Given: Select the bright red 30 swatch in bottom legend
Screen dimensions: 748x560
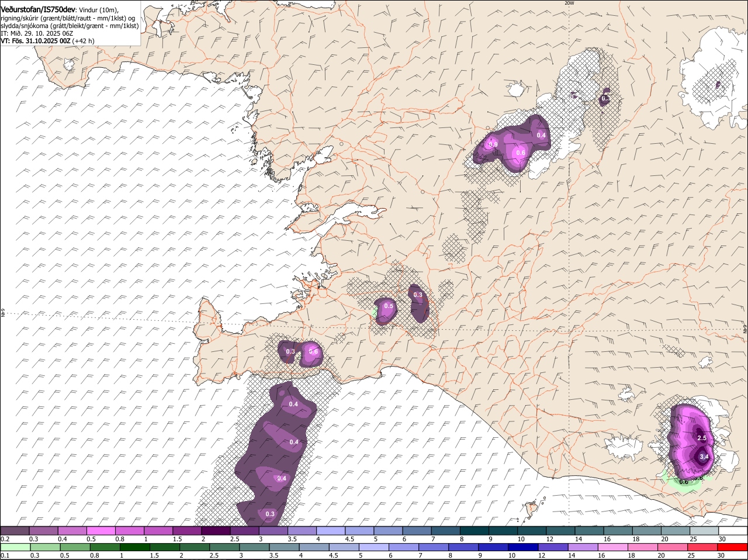Looking at the screenshot, I should tap(733, 547).
